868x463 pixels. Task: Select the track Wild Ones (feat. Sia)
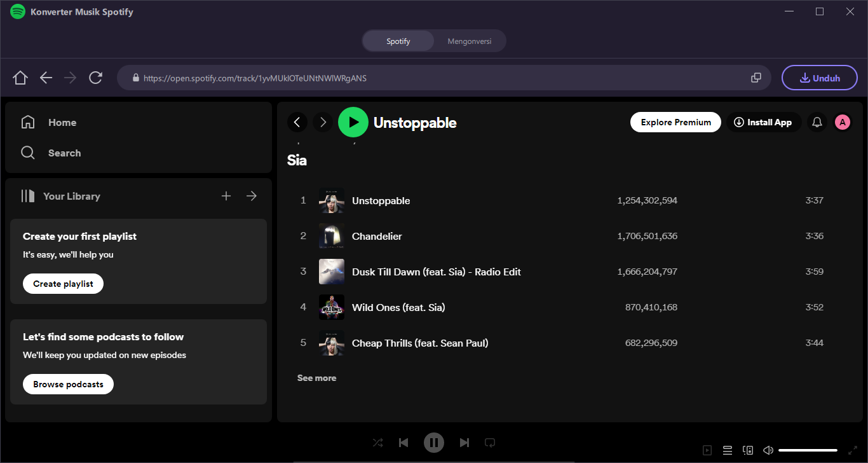click(x=398, y=307)
